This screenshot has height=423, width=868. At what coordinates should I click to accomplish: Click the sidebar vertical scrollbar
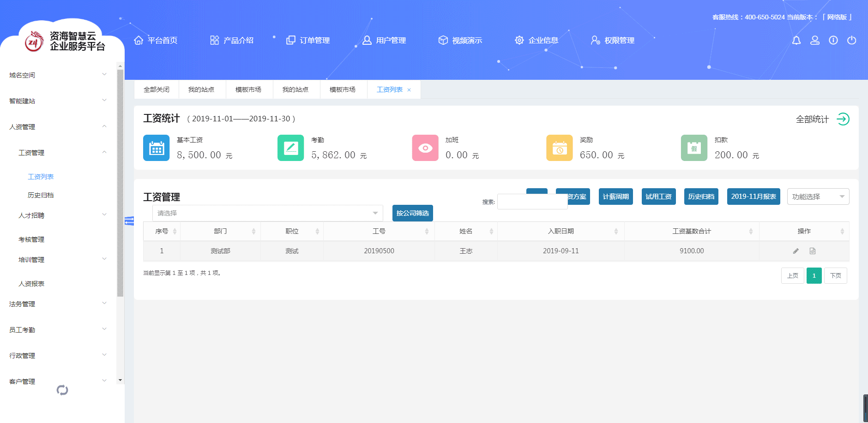pyautogui.click(x=120, y=185)
